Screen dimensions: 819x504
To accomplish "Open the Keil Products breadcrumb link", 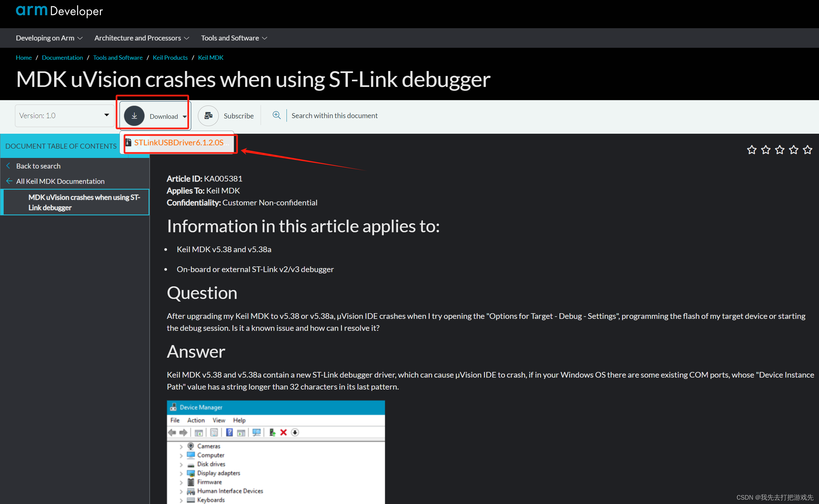I will click(x=170, y=57).
